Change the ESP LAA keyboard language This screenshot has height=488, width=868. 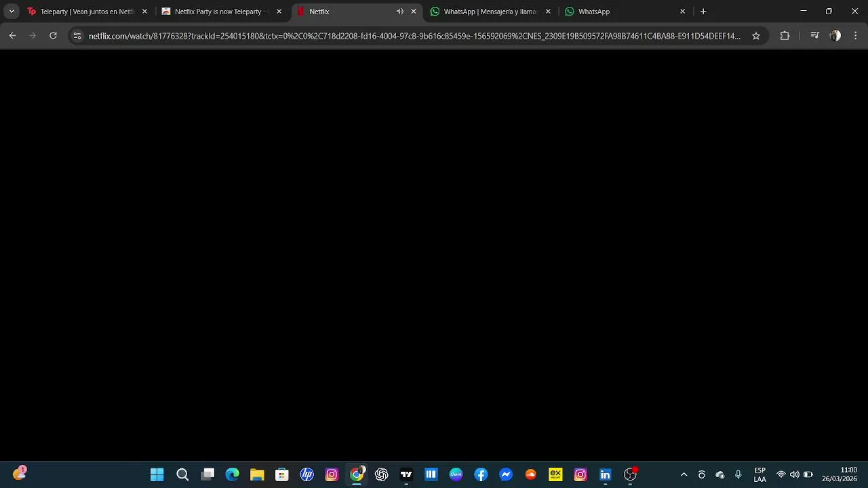(x=760, y=474)
